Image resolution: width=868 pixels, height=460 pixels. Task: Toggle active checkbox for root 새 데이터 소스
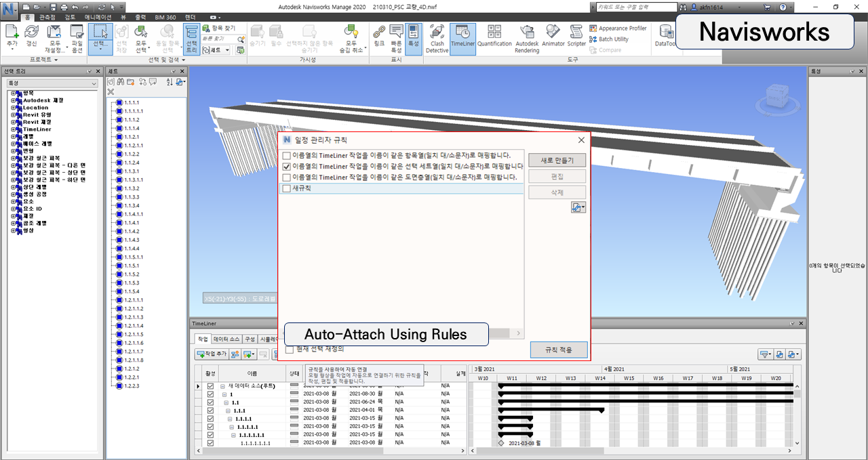210,386
